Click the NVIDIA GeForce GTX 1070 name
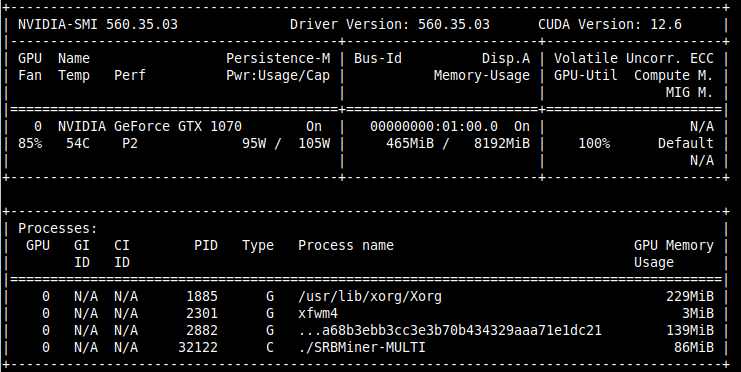 pyautogui.click(x=150, y=126)
